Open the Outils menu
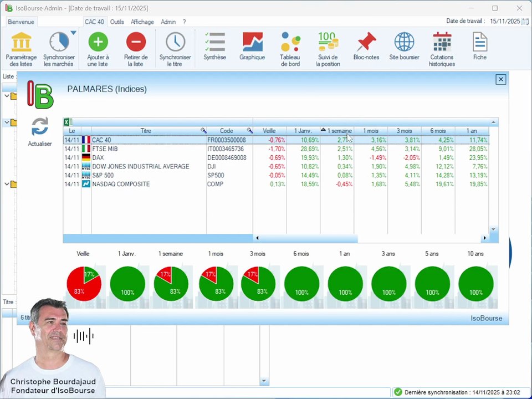 (x=117, y=22)
